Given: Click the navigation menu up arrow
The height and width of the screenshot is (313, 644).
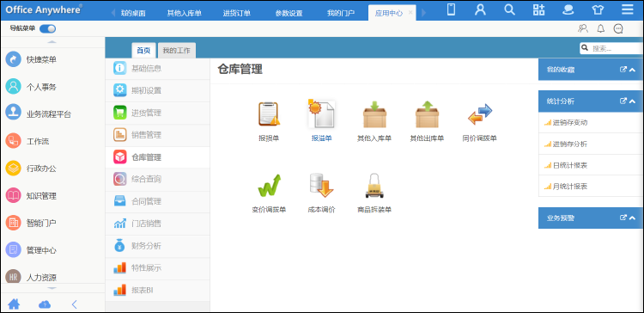Looking at the screenshot, I should click(x=52, y=42).
